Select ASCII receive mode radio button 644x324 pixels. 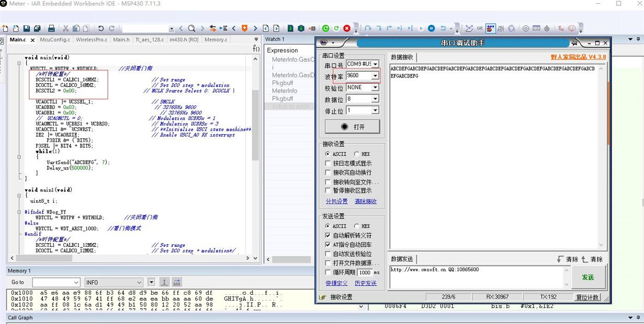328,154
